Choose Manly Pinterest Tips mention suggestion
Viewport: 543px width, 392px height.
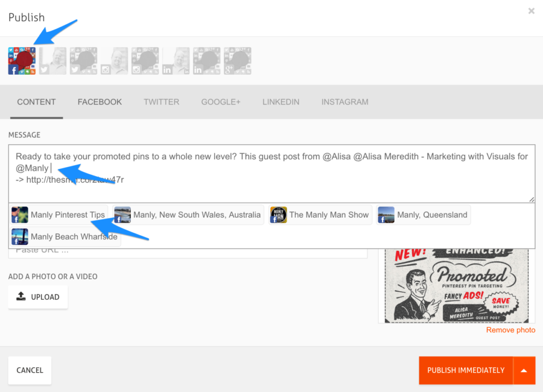59,215
